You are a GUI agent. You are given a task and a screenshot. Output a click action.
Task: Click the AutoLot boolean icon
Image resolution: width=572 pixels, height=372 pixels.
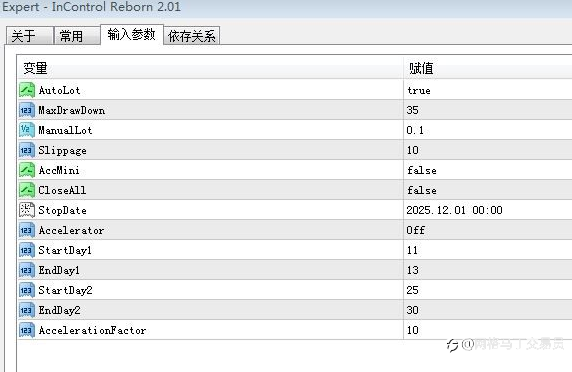click(27, 90)
